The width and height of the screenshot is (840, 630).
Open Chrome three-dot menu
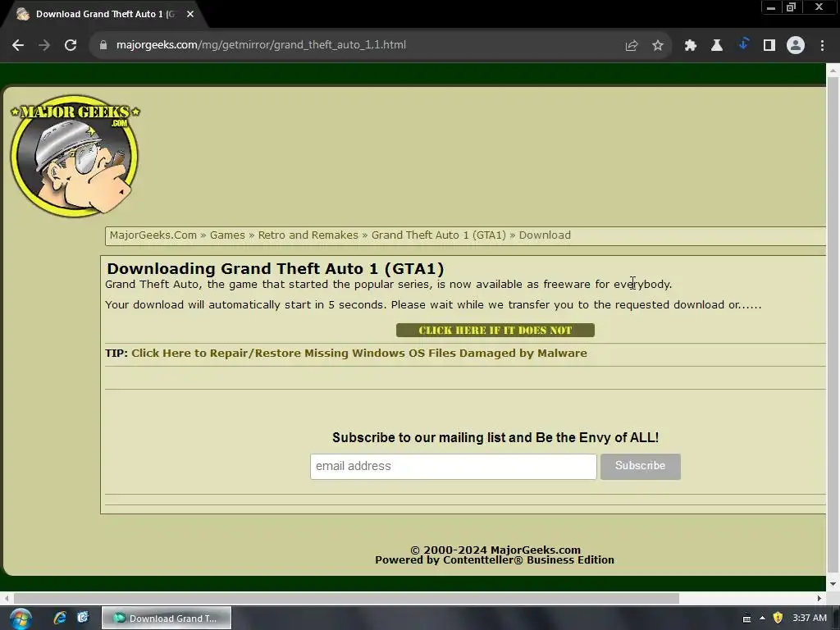click(x=822, y=46)
